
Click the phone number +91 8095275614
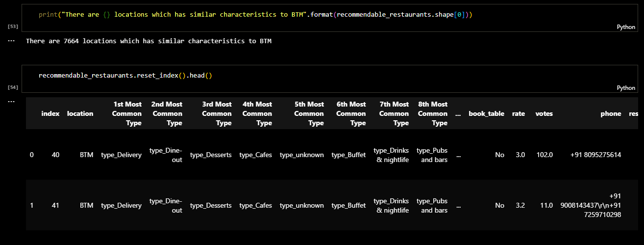[595, 155]
